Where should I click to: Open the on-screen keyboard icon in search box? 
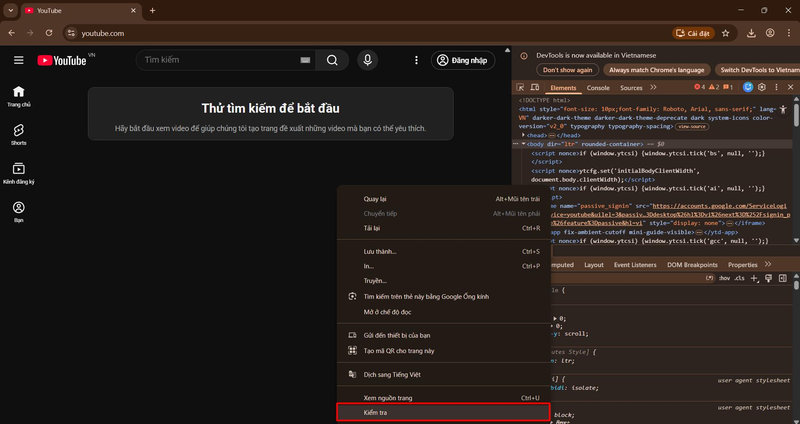tap(305, 60)
